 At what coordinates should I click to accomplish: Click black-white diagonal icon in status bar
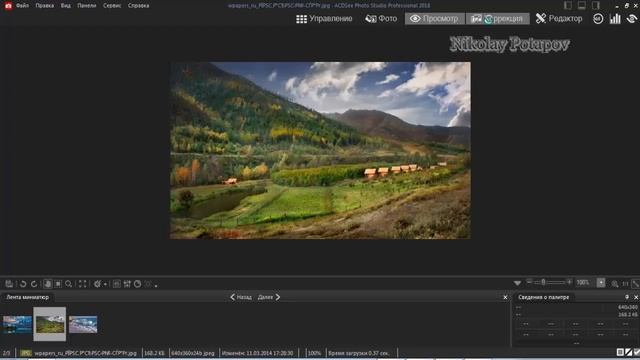pyautogui.click(x=629, y=352)
